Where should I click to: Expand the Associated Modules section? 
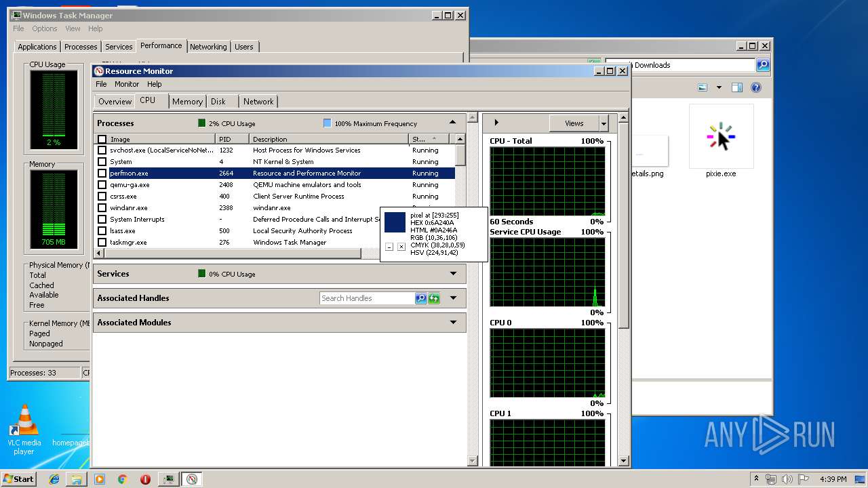pyautogui.click(x=454, y=323)
